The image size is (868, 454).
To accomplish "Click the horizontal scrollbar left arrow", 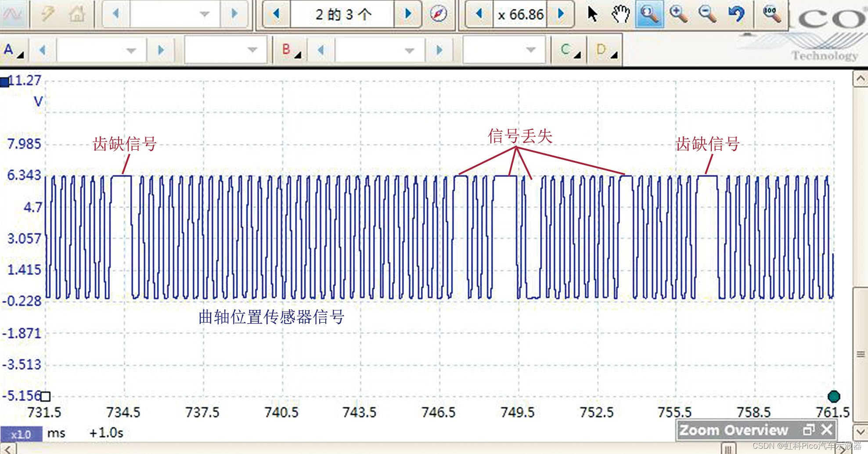I will (8, 449).
